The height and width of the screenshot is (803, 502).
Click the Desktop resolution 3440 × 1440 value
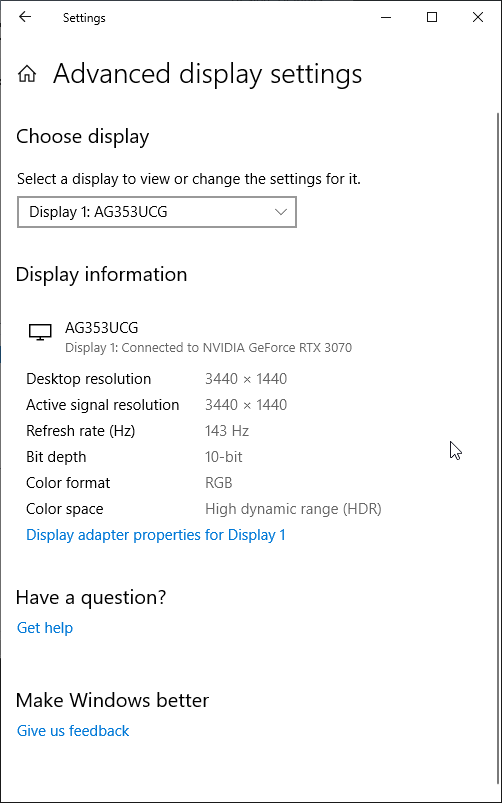(x=246, y=379)
